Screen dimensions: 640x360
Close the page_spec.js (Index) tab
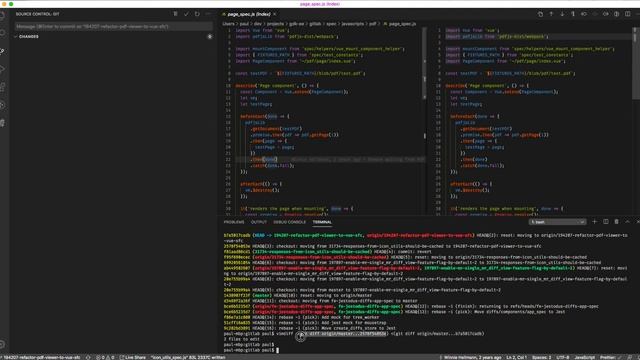(x=275, y=14)
